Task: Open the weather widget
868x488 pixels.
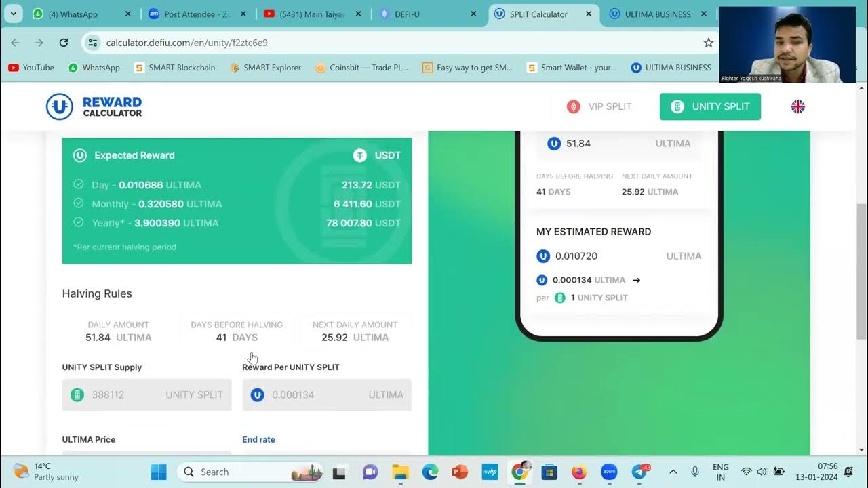Action: coord(46,472)
